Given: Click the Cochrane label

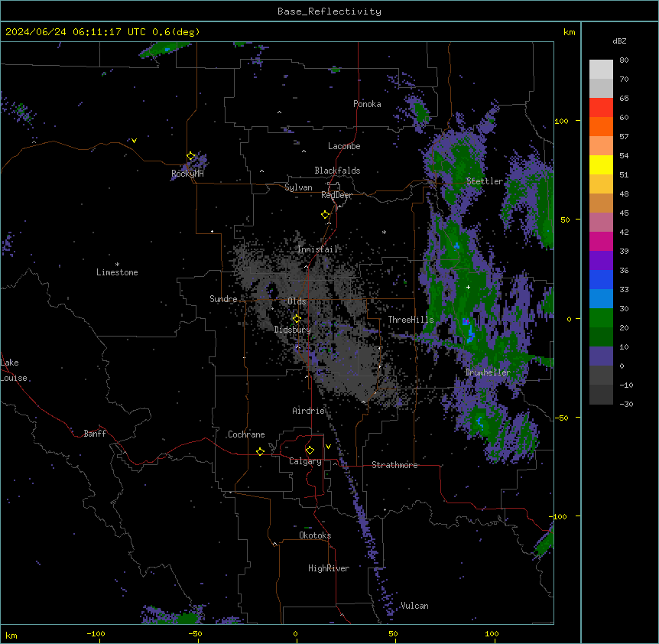Looking at the screenshot, I should coord(246,434).
